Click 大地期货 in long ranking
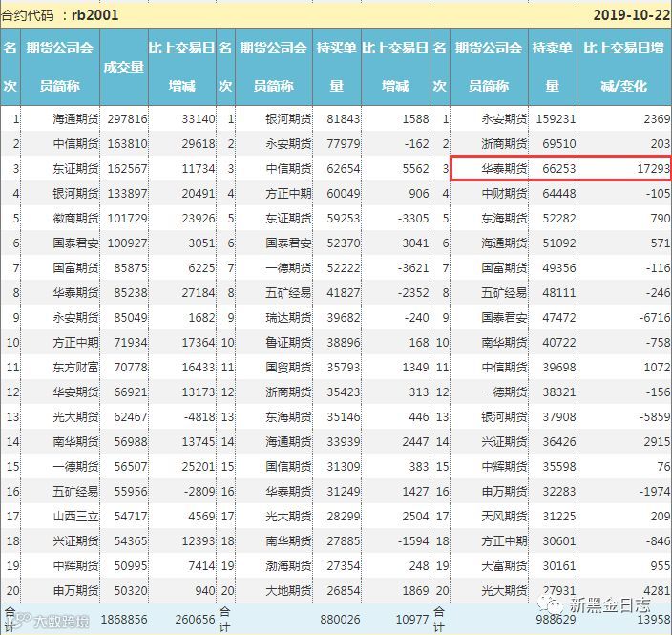 [x=288, y=591]
